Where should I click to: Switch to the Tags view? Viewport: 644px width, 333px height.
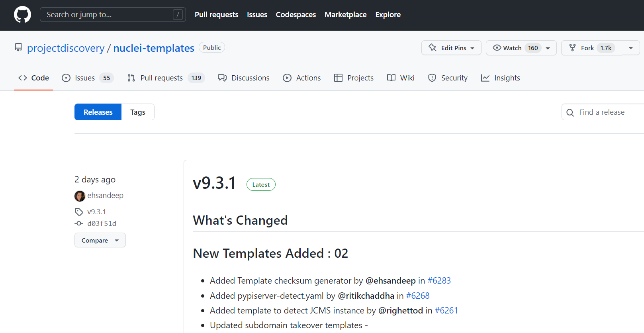point(138,112)
